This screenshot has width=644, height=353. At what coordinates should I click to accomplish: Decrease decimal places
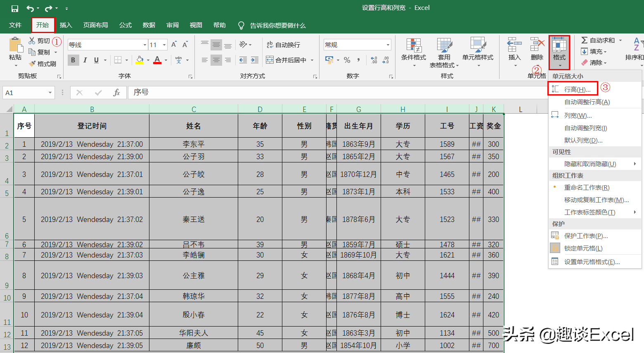(386, 60)
